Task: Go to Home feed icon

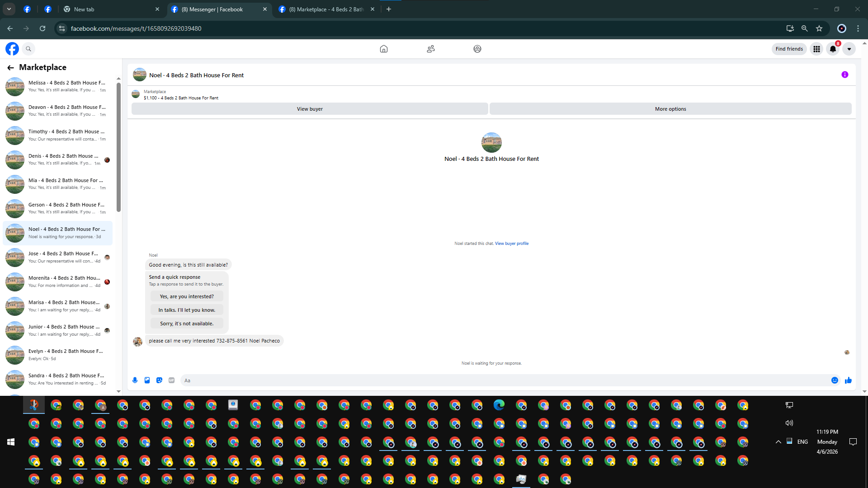Action: pyautogui.click(x=384, y=49)
